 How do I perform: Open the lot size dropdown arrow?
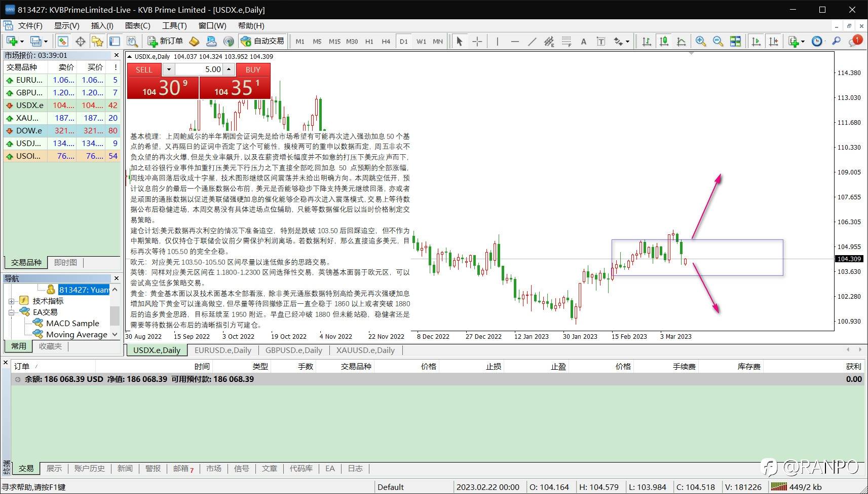(169, 69)
